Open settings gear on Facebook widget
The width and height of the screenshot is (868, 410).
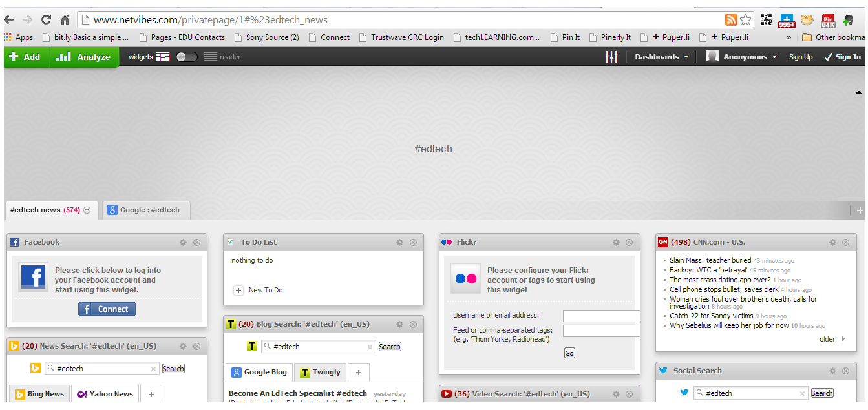183,242
